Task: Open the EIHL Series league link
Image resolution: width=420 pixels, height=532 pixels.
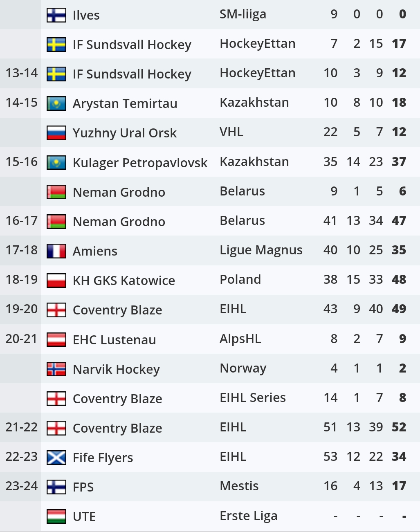Action: (x=252, y=398)
